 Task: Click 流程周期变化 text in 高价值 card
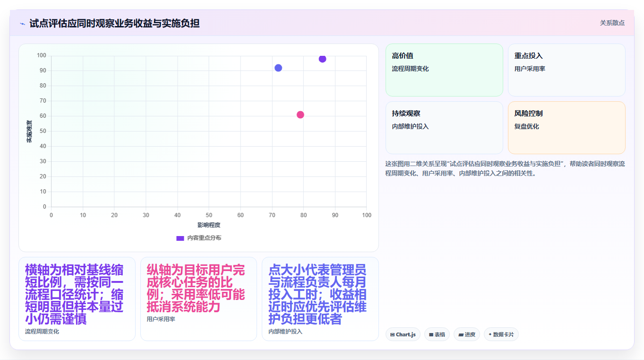[410, 69]
